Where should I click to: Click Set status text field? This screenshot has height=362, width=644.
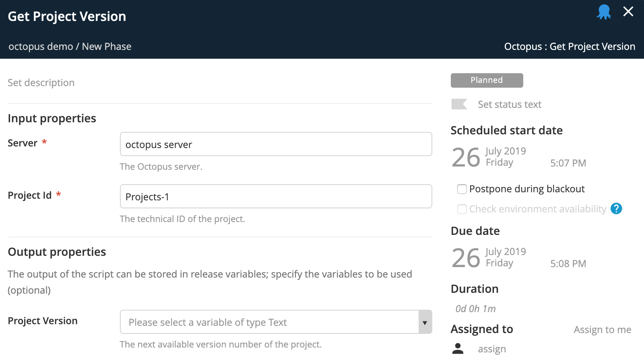510,105
